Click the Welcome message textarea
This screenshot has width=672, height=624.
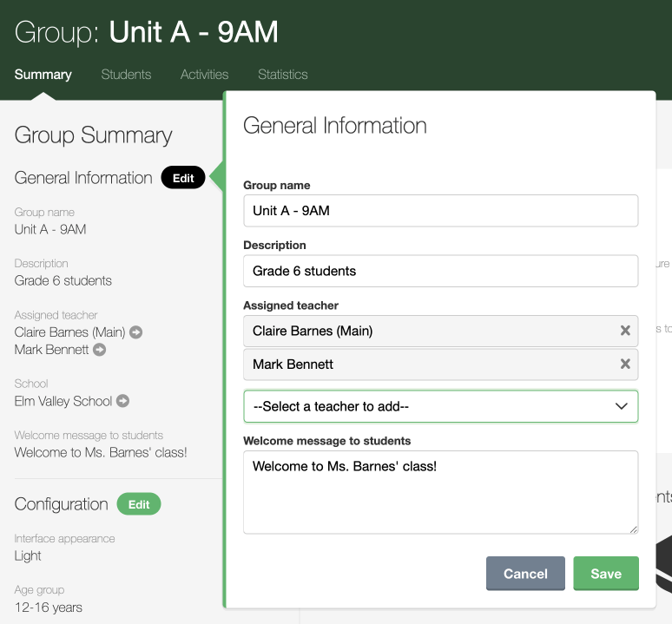tap(440, 491)
